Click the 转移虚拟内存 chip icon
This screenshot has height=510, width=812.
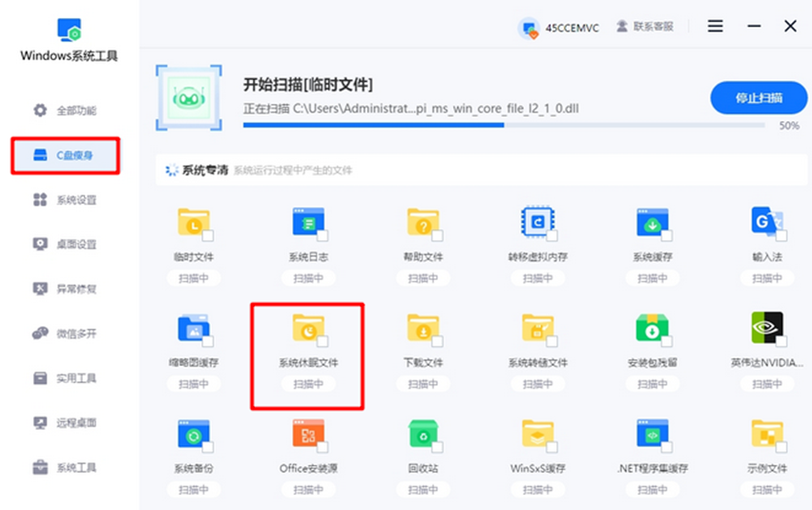pos(537,222)
